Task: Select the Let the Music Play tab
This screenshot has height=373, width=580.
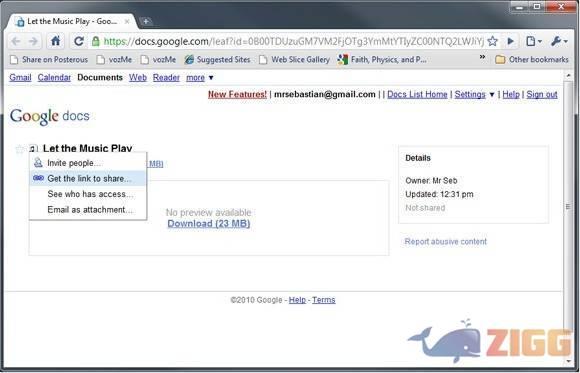Action: [x=72, y=21]
